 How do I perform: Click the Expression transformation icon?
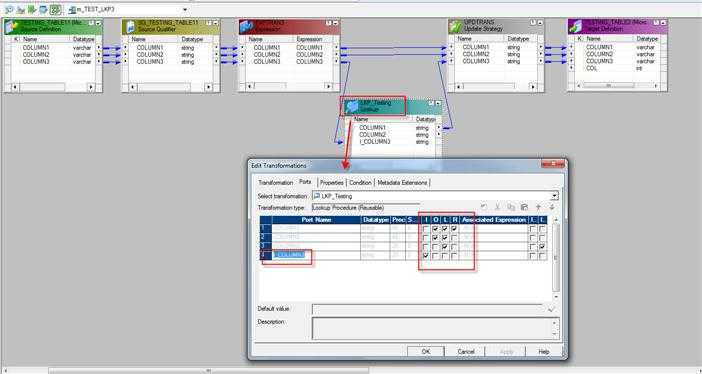246,26
